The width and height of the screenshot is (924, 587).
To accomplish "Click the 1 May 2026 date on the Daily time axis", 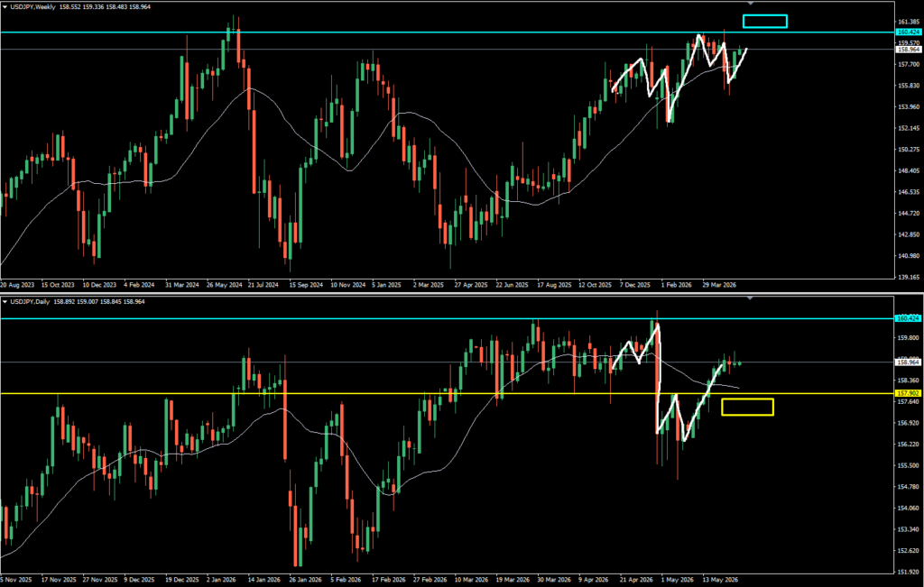I will pos(678,579).
